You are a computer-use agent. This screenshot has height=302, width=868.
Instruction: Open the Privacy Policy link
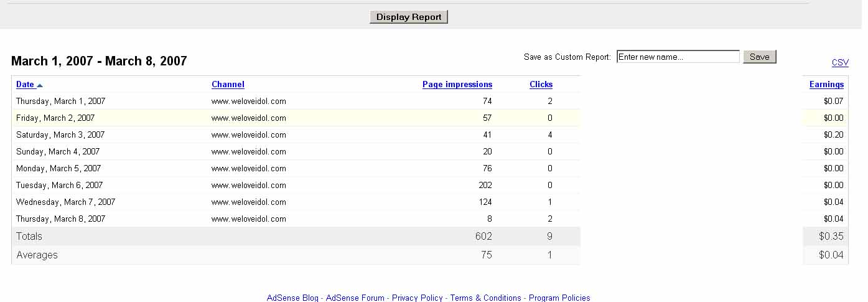[x=417, y=298]
